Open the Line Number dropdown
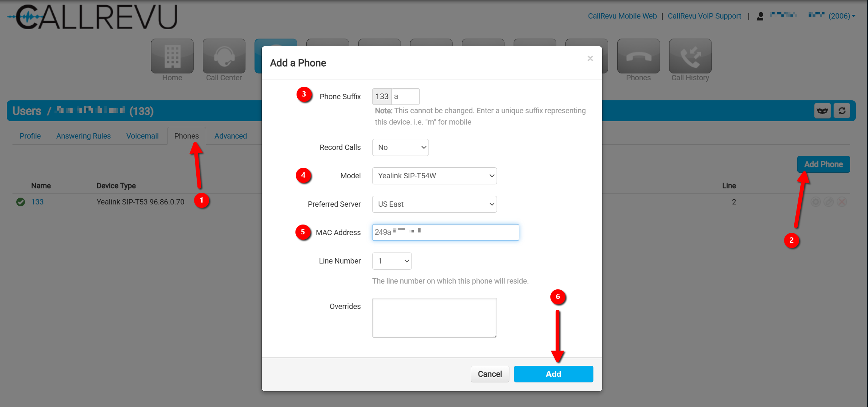The width and height of the screenshot is (868, 407). (x=392, y=261)
